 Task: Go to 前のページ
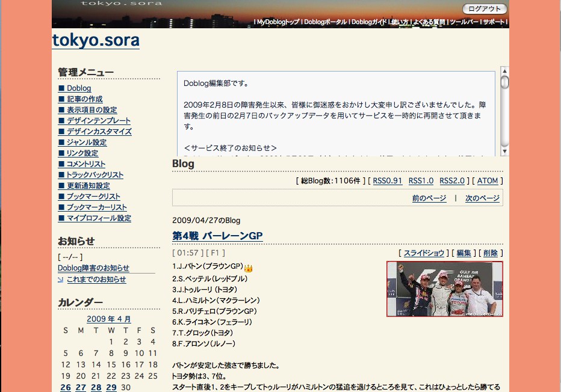point(429,198)
